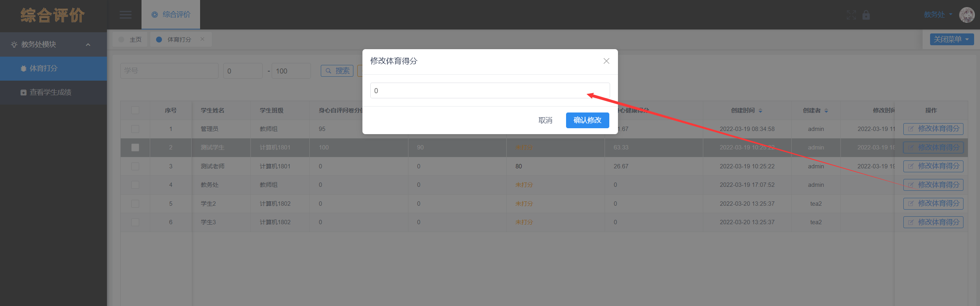Click 修改体育得分 for 学生2 row
The width and height of the screenshot is (980, 306).
click(933, 204)
